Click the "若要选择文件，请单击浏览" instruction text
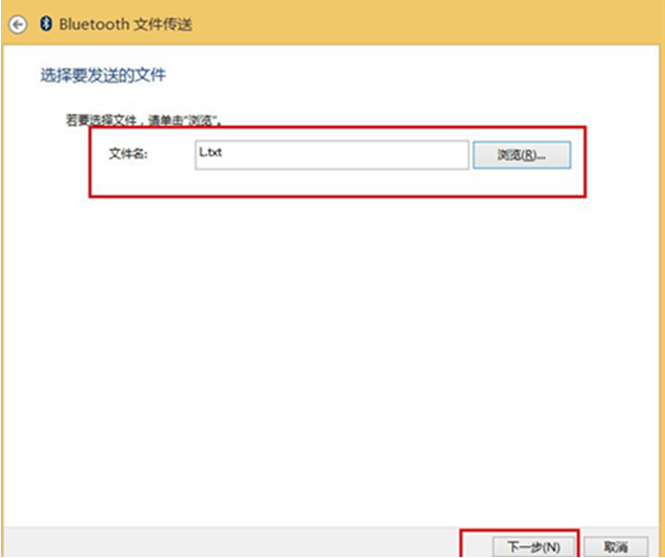Image resolution: width=665 pixels, height=558 pixels. (x=143, y=120)
